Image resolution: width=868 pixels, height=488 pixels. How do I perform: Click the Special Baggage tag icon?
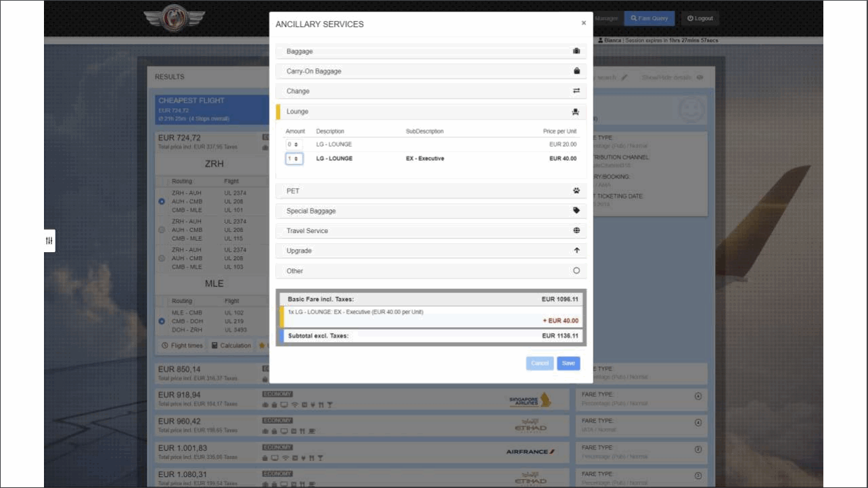pyautogui.click(x=576, y=211)
